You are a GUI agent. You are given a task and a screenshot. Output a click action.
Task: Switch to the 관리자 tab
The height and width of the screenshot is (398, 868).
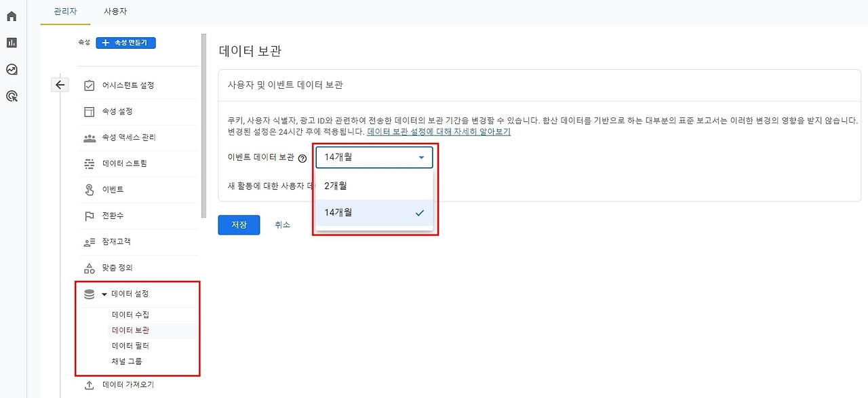point(64,11)
